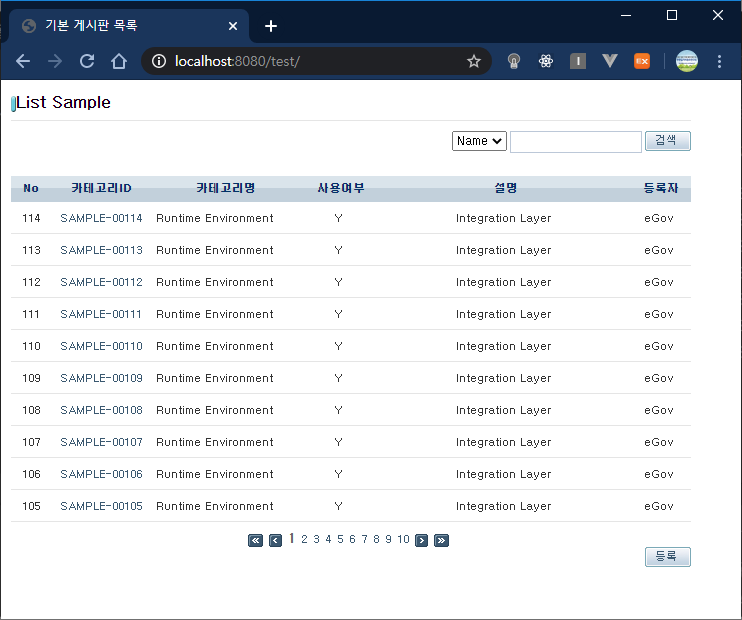Image resolution: width=742 pixels, height=620 pixels.
Task: Open the SAMPLE-00108 link
Action: coord(101,410)
